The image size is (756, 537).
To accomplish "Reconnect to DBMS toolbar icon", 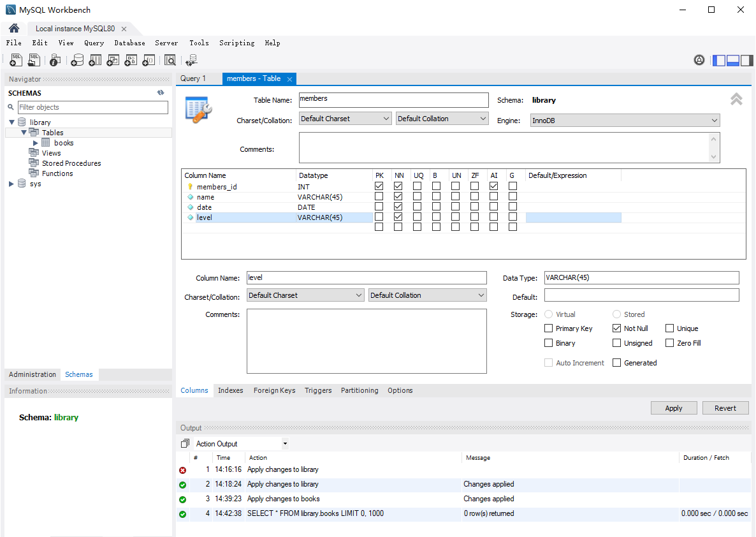I will point(191,60).
